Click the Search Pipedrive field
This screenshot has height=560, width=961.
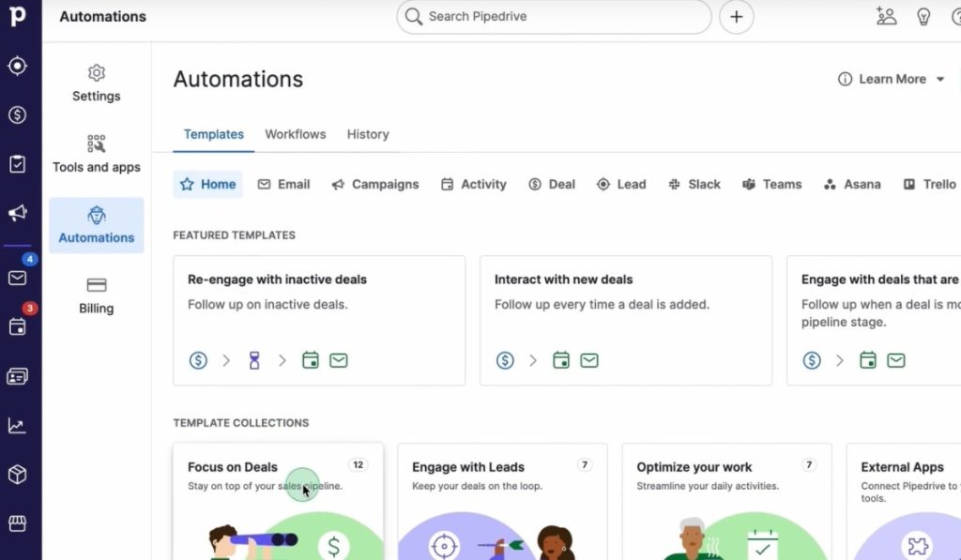(x=554, y=17)
